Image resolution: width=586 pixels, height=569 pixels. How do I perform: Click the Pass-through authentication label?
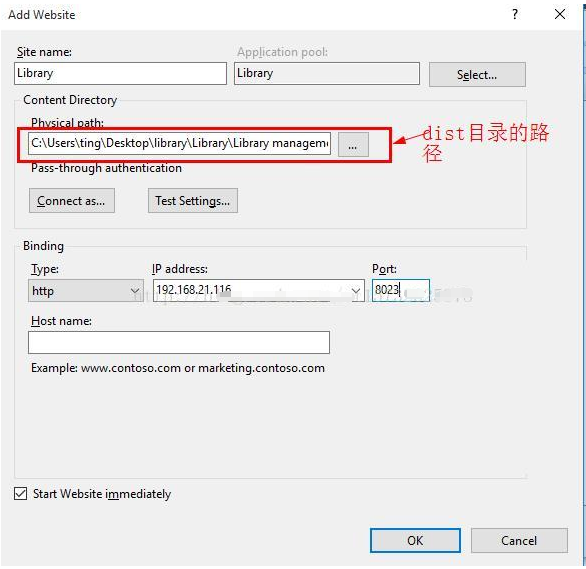[x=107, y=168]
